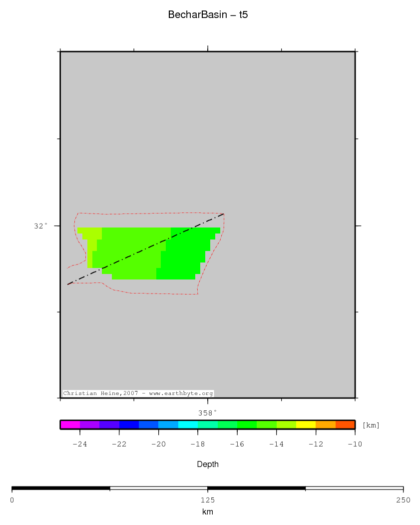Select the 358° longitude label
The height and width of the screenshot is (525, 420).
tap(208, 413)
